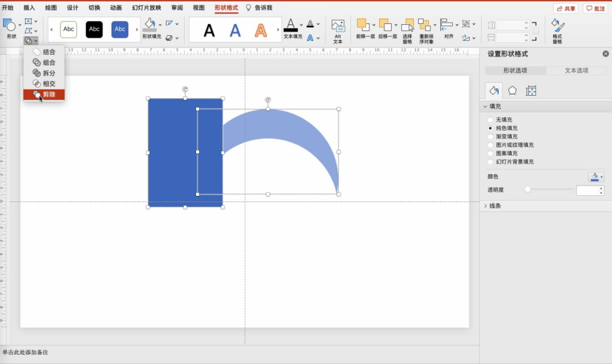Choose 拆分 from merge shapes menu
Viewport: 612px width, 364px height.
click(44, 73)
